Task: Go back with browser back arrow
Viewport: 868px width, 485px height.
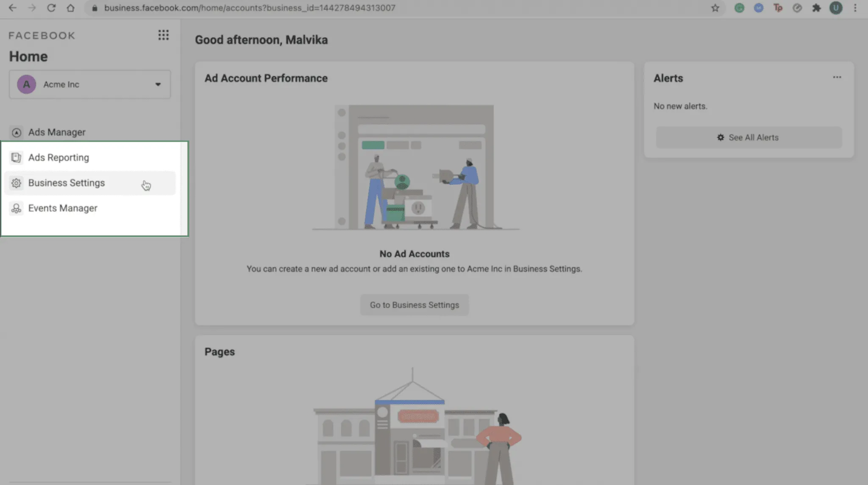Action: pos(12,8)
